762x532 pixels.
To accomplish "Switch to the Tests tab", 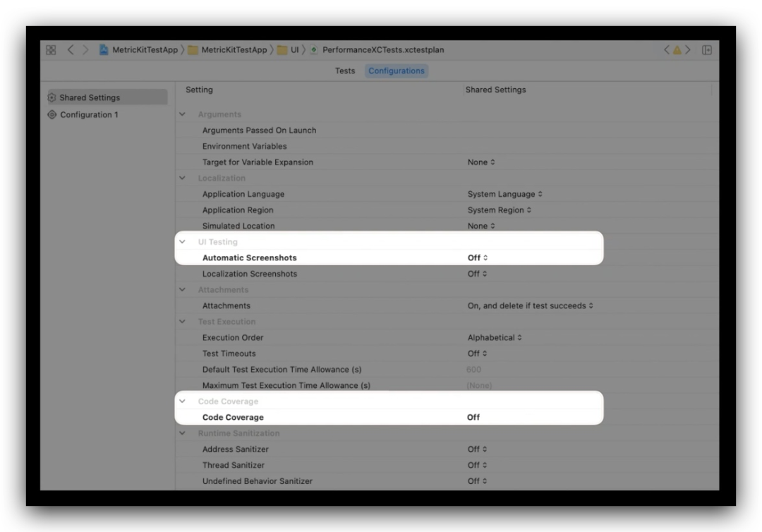I will [x=345, y=71].
